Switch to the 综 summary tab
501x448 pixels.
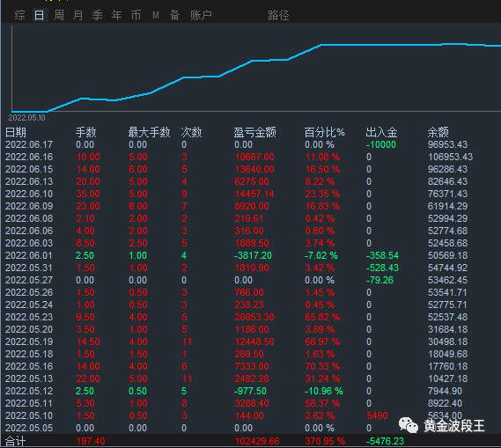click(19, 15)
